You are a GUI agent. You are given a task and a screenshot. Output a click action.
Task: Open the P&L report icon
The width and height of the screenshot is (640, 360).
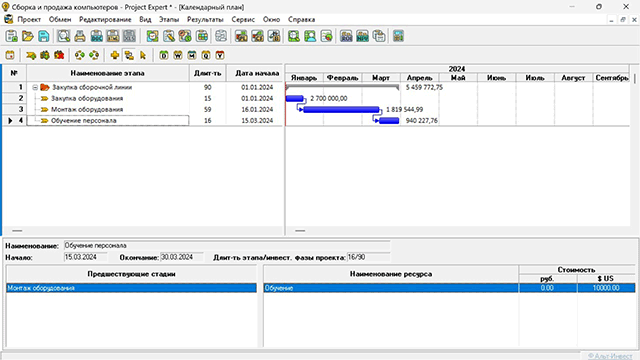(241, 36)
